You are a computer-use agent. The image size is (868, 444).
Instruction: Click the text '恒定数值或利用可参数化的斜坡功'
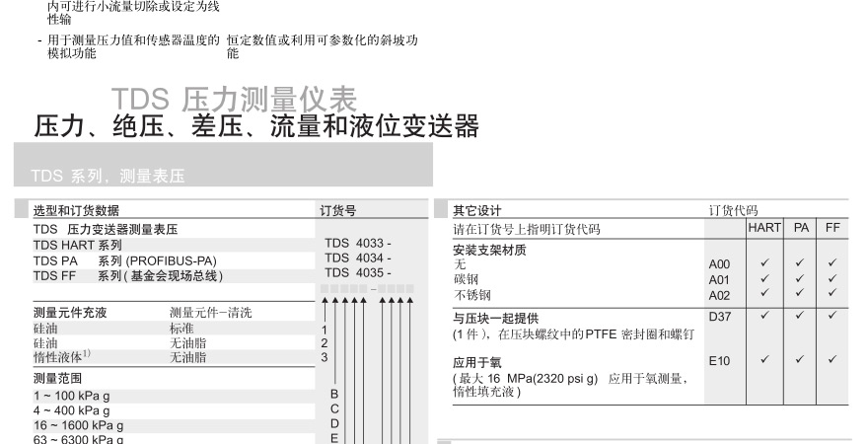point(323,40)
